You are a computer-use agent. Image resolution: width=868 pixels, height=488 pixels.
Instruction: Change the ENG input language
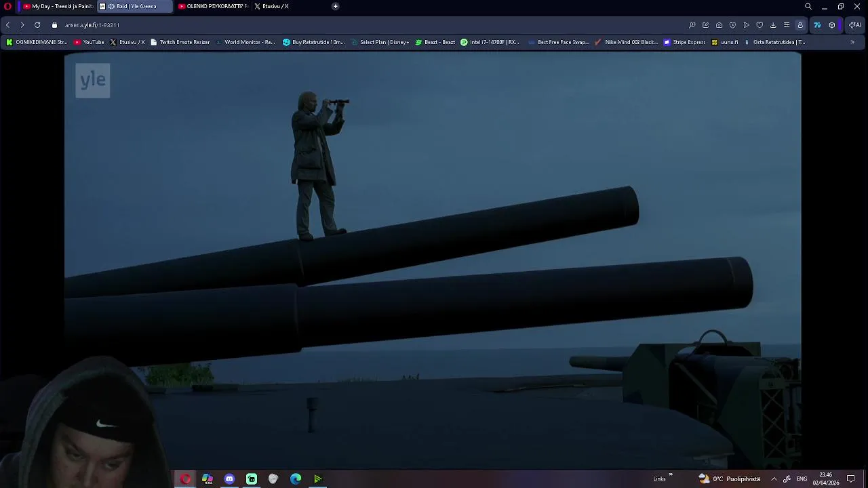point(802,479)
